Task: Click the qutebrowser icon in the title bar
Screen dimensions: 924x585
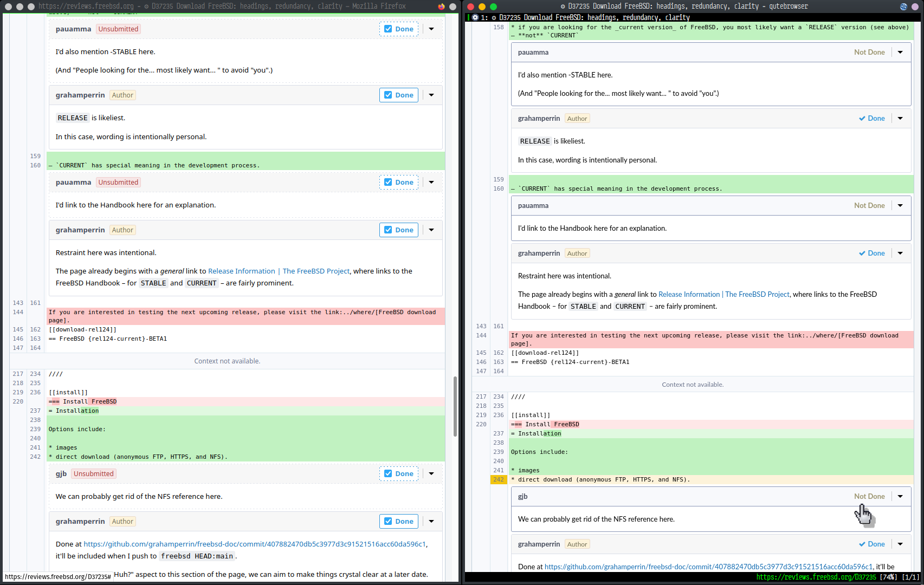Action: click(903, 6)
